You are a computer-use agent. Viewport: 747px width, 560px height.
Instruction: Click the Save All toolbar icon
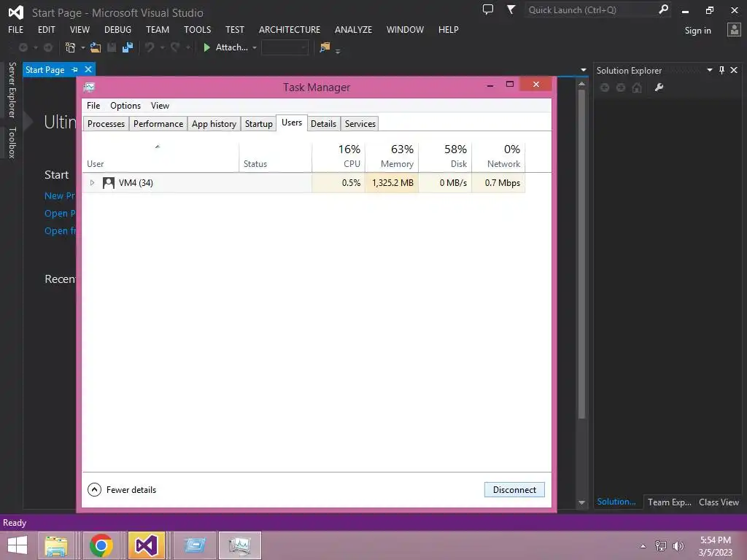pyautogui.click(x=128, y=47)
